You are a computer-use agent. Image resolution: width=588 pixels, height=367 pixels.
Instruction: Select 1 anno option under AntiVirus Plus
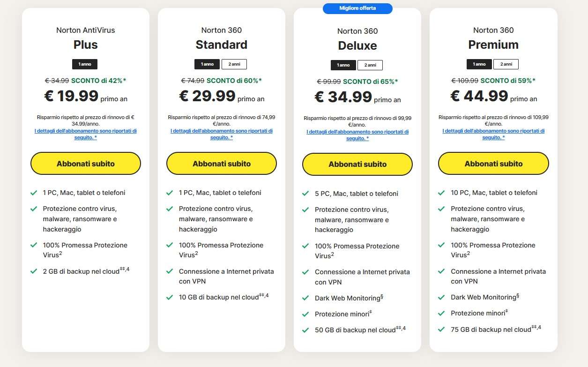[x=85, y=64]
